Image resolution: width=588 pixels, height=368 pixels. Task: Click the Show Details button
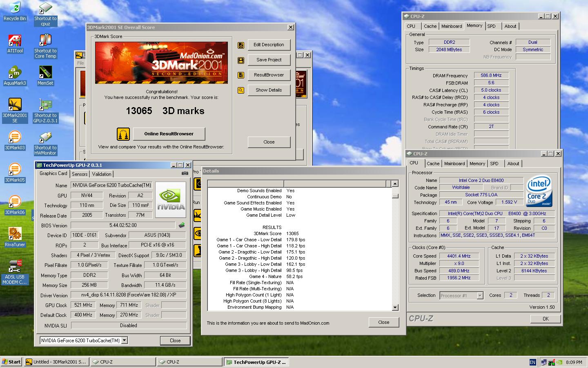pyautogui.click(x=269, y=90)
